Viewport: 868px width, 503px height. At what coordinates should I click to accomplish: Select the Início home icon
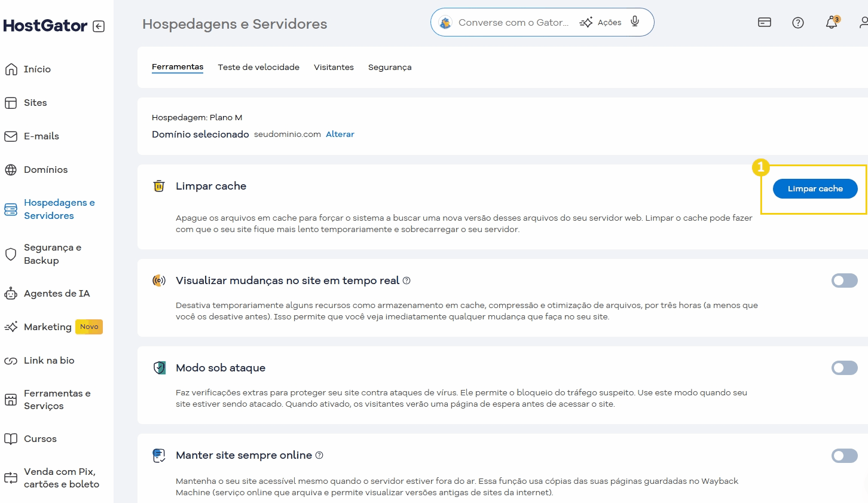(x=10, y=69)
